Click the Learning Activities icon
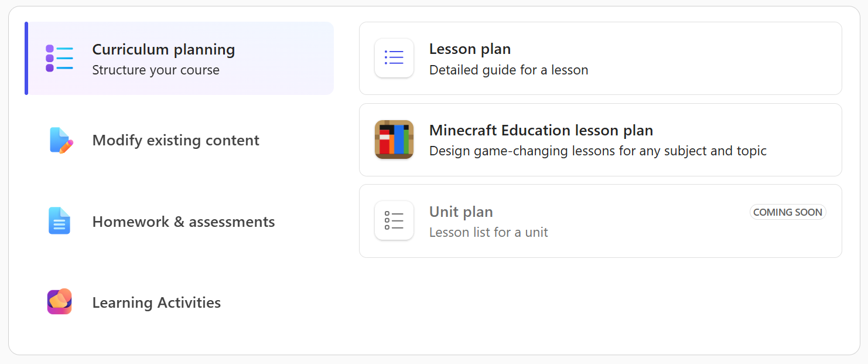 pyautogui.click(x=59, y=302)
